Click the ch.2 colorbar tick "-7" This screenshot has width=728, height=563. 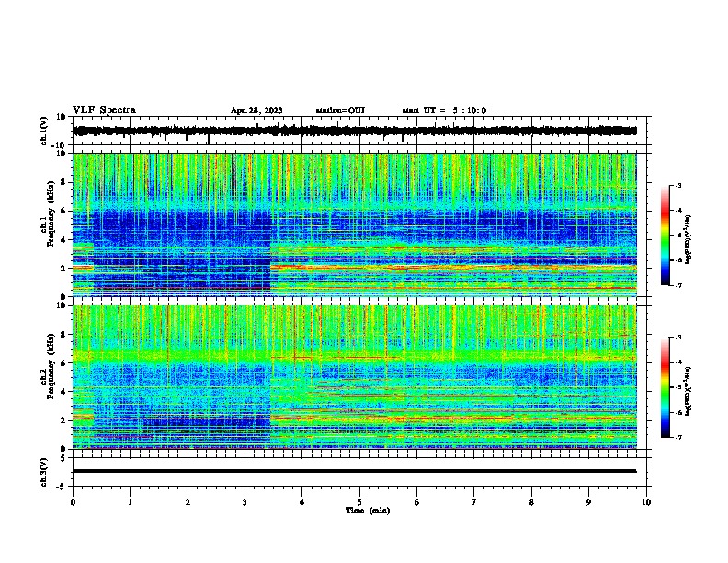point(678,437)
